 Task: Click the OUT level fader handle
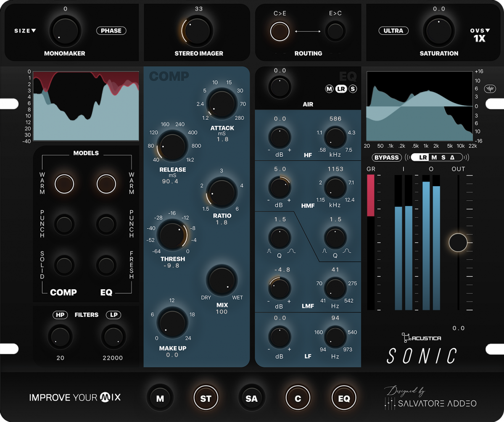tap(458, 243)
